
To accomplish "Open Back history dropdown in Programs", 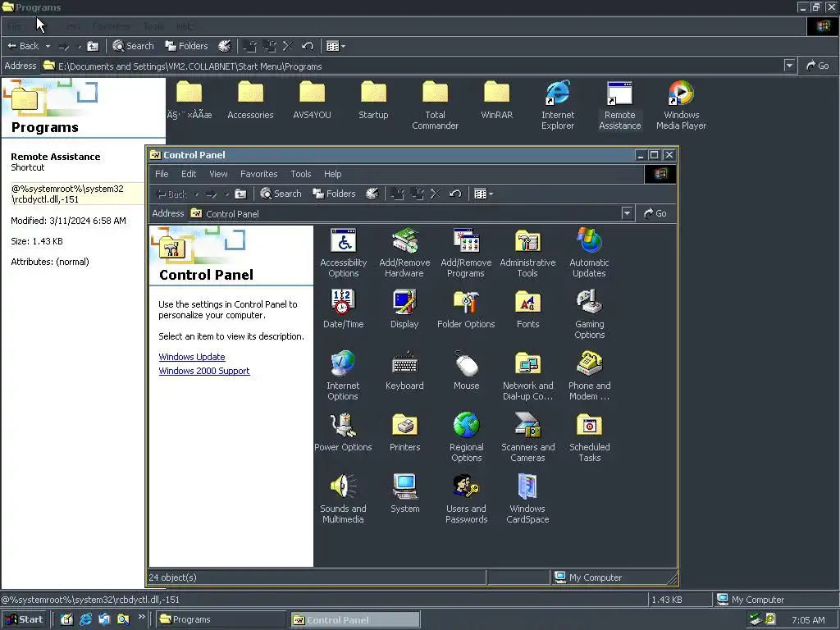I will 48,46.
